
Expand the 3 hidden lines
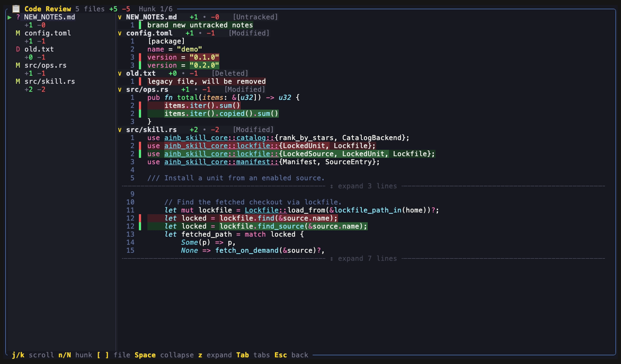click(x=363, y=186)
